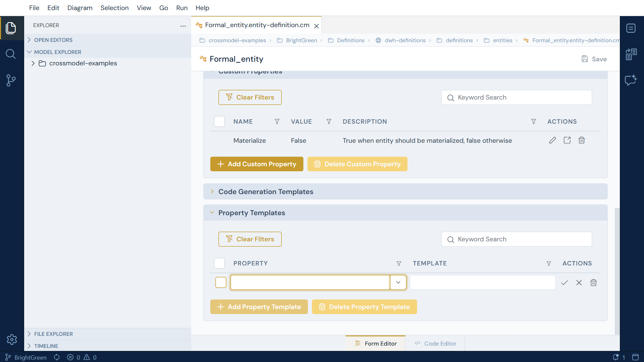Tick the select-all checkbox beside PROPERTY header
The width and height of the screenshot is (644, 362).
coord(219,263)
